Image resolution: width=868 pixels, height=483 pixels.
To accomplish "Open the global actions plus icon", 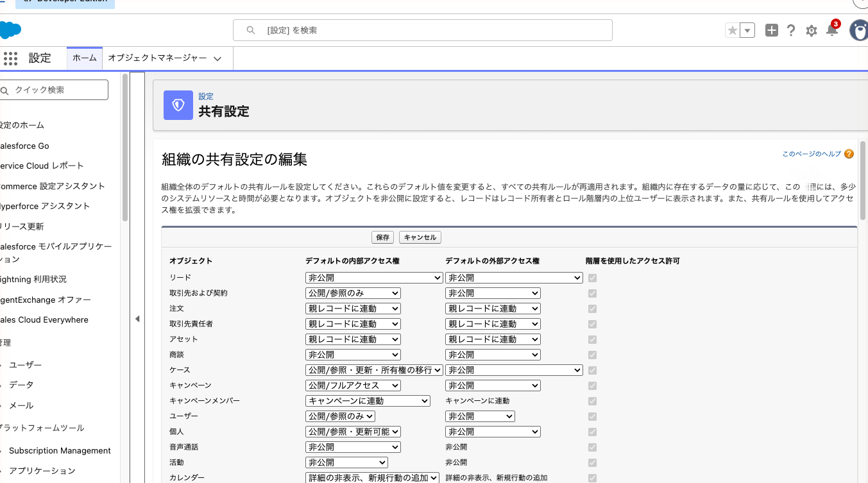I will 772,30.
